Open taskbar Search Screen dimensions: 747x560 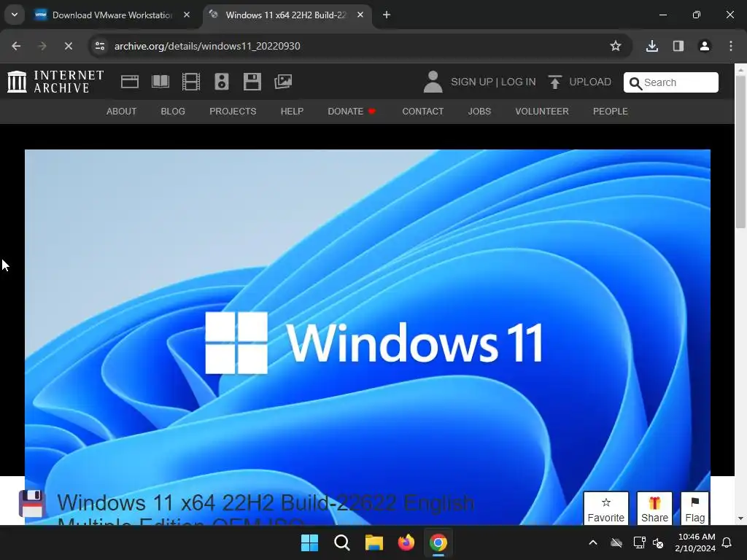[341, 542]
